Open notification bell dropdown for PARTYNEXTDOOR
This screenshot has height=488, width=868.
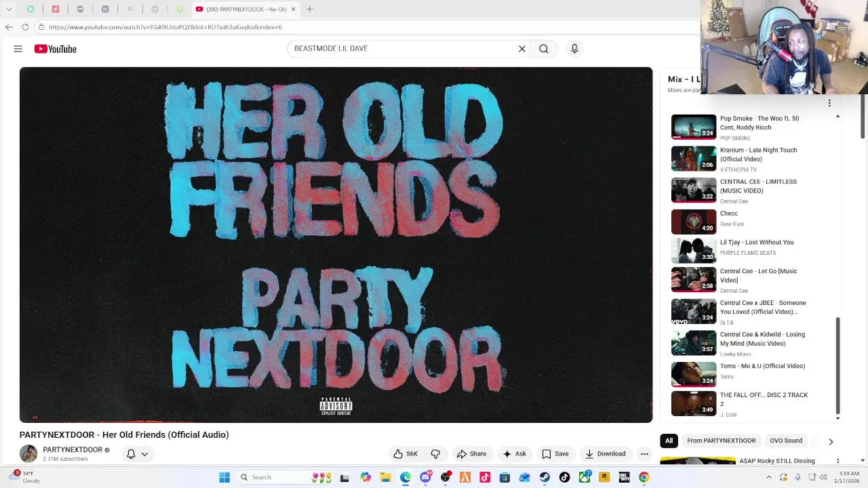tap(137, 454)
